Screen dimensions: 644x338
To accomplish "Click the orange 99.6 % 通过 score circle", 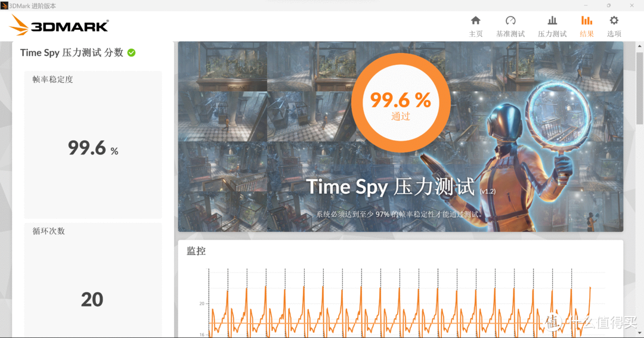I will [401, 103].
